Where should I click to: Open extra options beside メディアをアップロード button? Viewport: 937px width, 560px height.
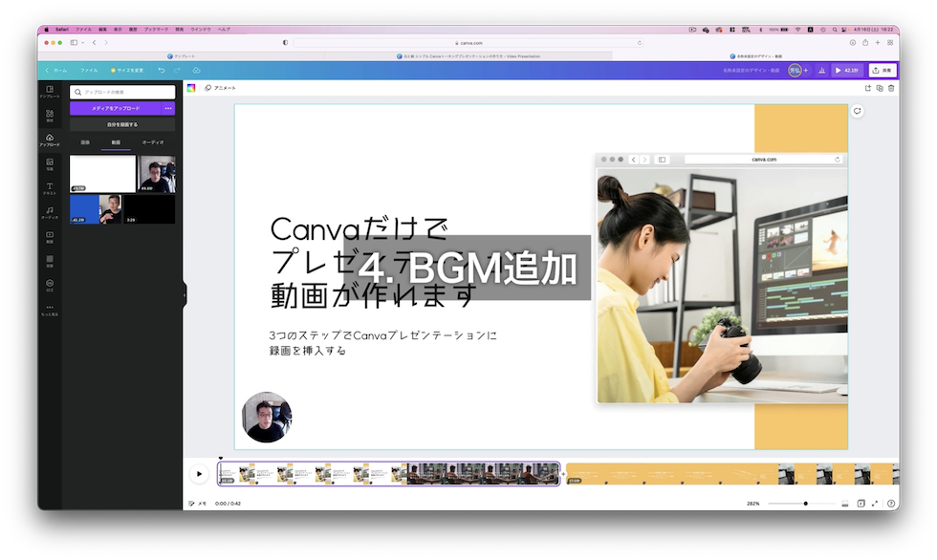[167, 108]
